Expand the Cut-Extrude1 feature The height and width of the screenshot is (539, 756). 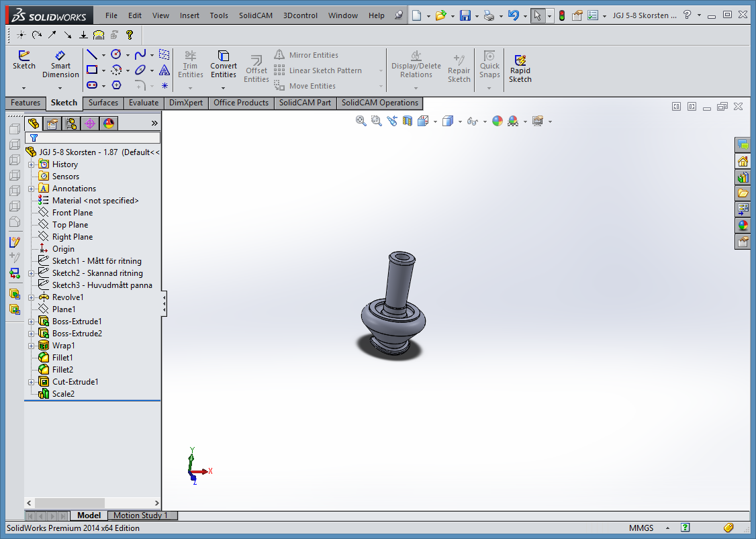tap(32, 382)
